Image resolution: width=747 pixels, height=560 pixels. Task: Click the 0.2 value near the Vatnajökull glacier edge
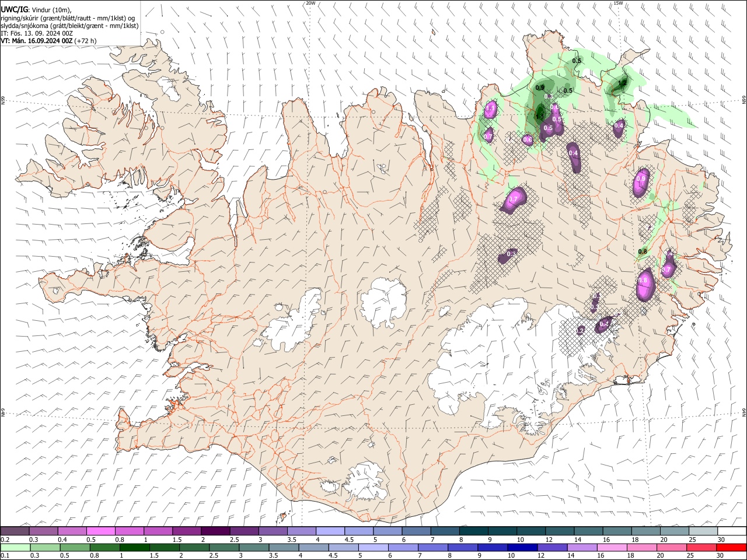tap(580, 331)
